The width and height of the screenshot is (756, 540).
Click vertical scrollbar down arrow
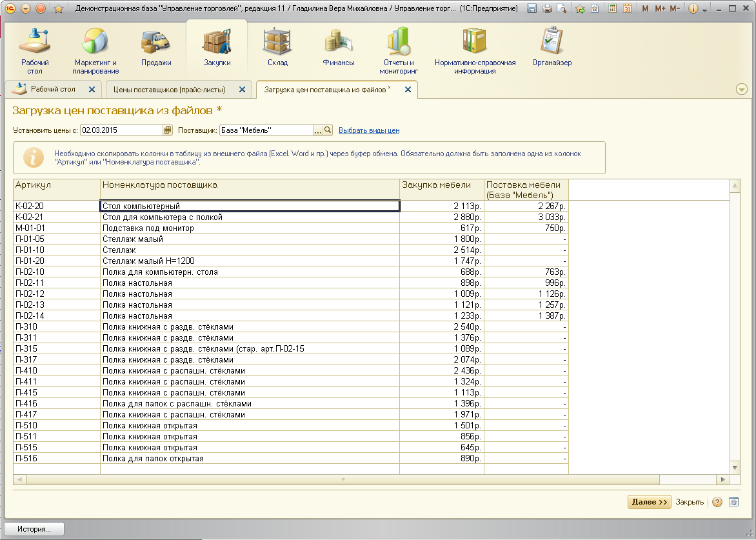(x=735, y=468)
